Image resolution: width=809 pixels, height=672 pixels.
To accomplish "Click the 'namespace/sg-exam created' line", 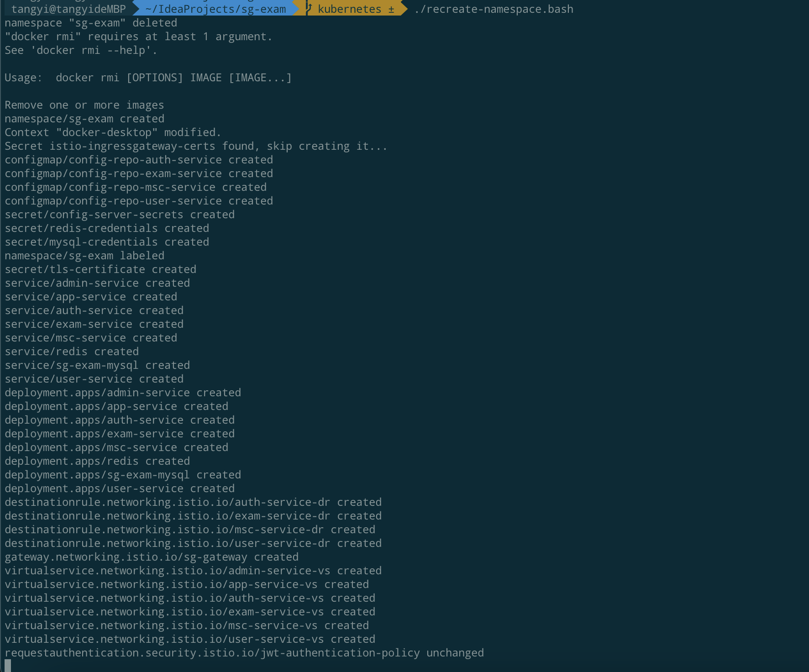I will [84, 119].
